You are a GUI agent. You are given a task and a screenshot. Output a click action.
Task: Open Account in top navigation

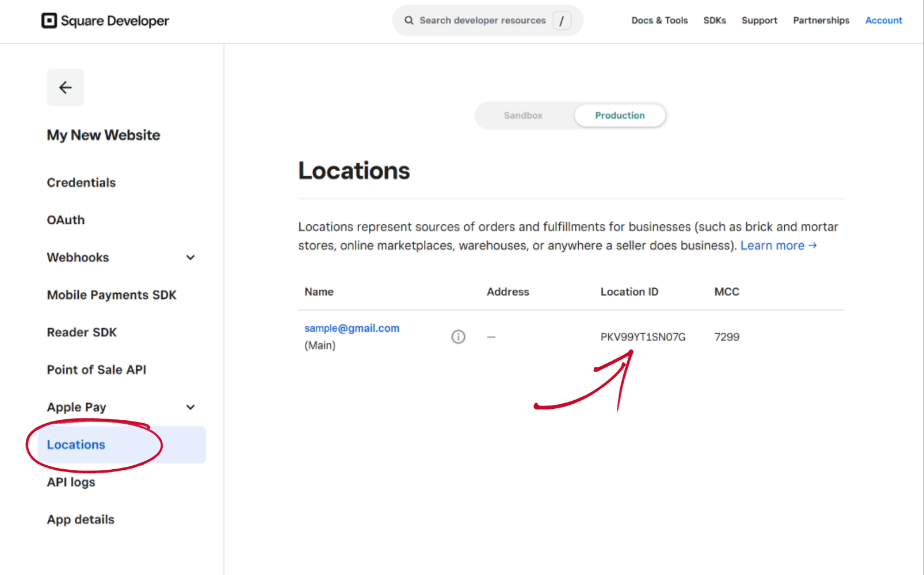pyautogui.click(x=883, y=21)
